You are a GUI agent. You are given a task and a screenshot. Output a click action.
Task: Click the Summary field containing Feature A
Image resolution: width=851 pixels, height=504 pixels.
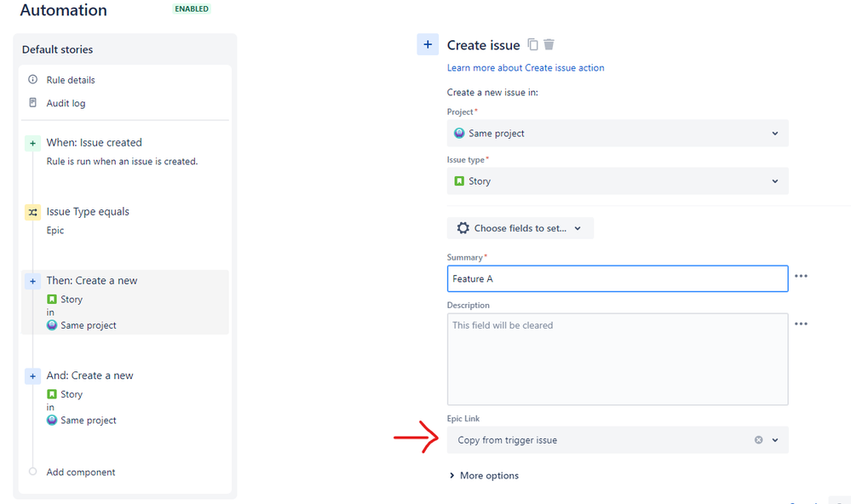(618, 278)
